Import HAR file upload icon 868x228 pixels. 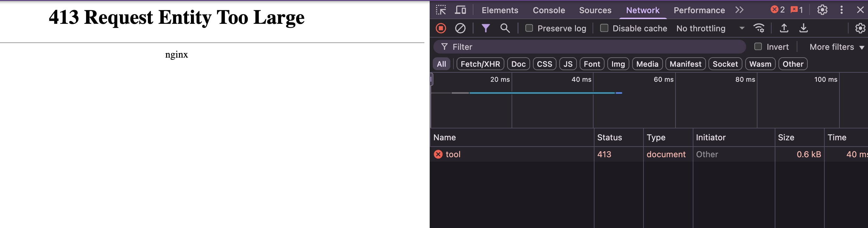(x=784, y=28)
